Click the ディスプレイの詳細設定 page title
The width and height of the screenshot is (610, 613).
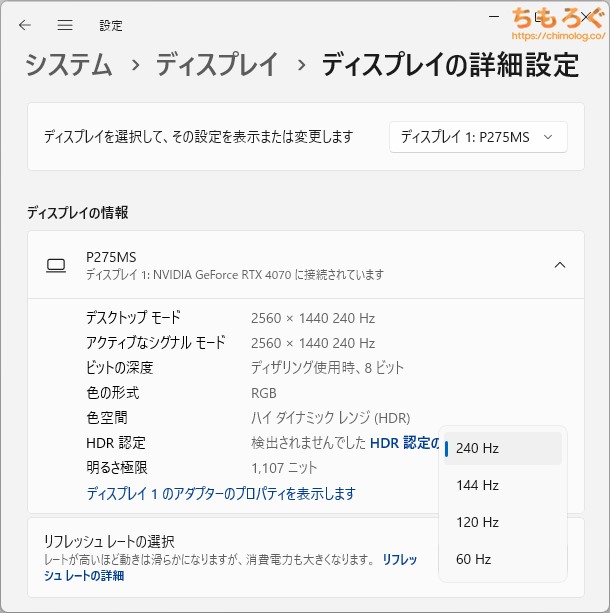[449, 66]
